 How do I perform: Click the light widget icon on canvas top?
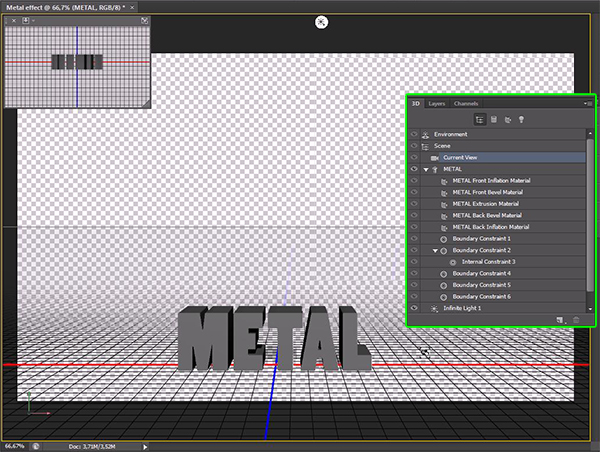click(x=321, y=22)
